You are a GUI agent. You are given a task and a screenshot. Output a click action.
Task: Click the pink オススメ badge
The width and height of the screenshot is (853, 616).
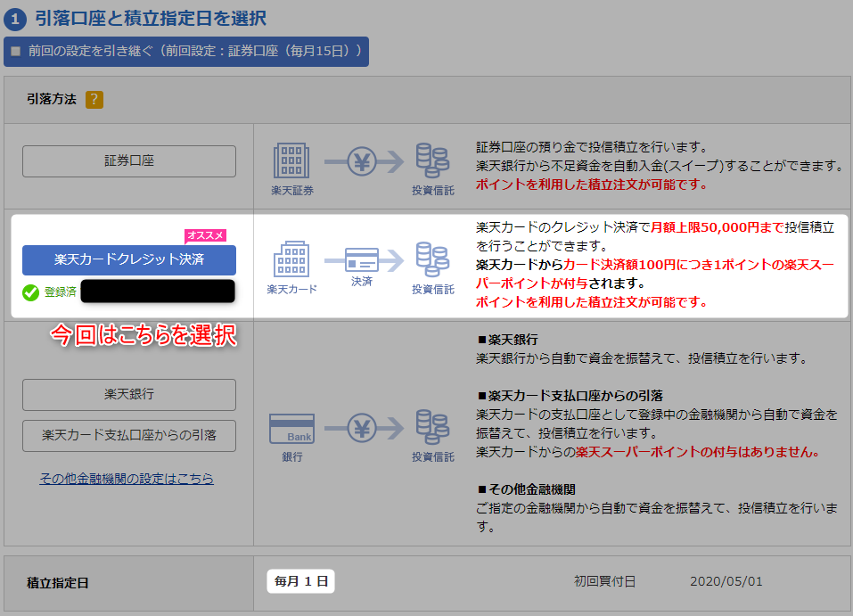point(205,235)
